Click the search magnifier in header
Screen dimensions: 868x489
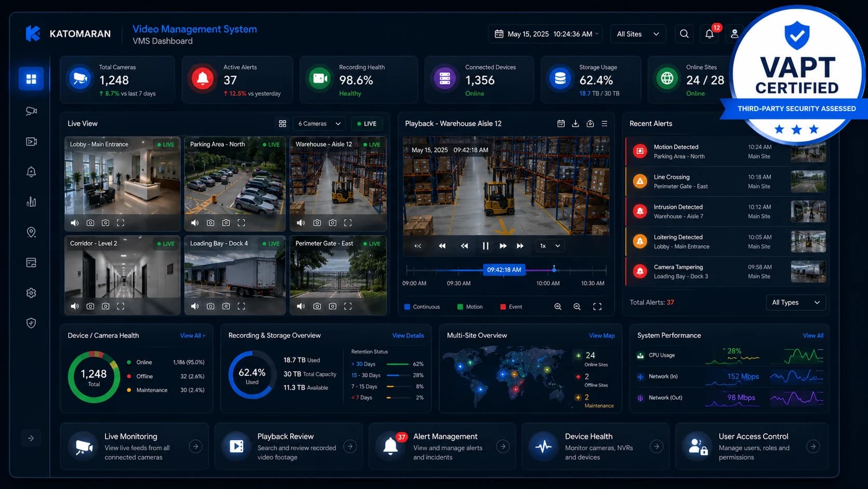[x=684, y=34]
